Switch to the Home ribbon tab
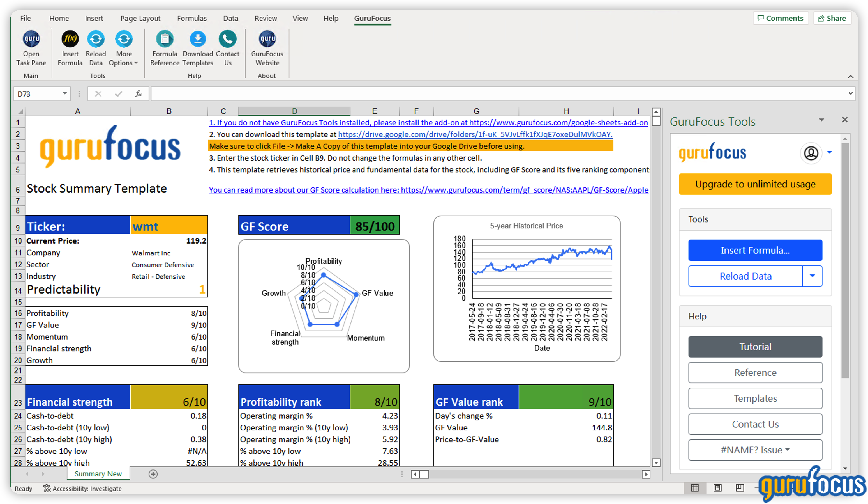Image resolution: width=868 pixels, height=504 pixels. coord(59,18)
